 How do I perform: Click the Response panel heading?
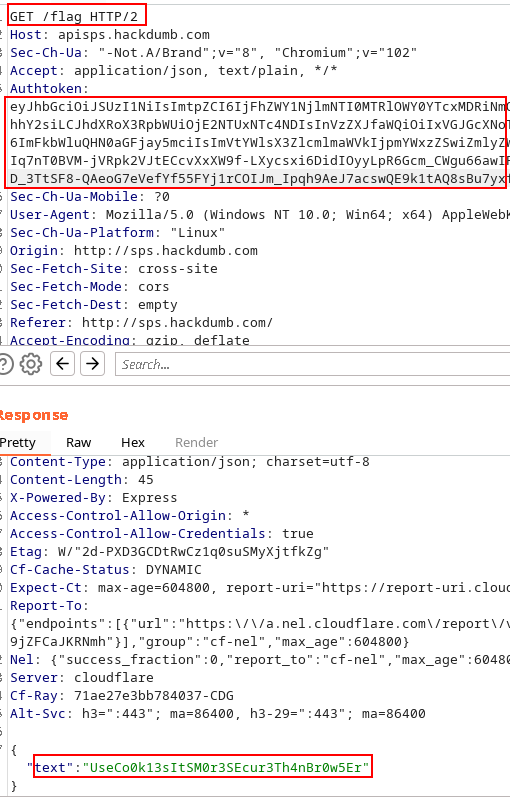pos(34,415)
